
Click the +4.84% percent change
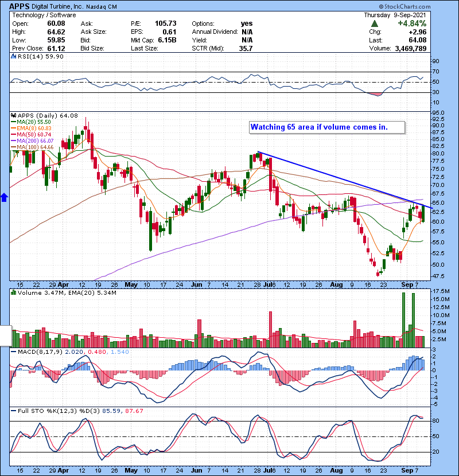411,24
